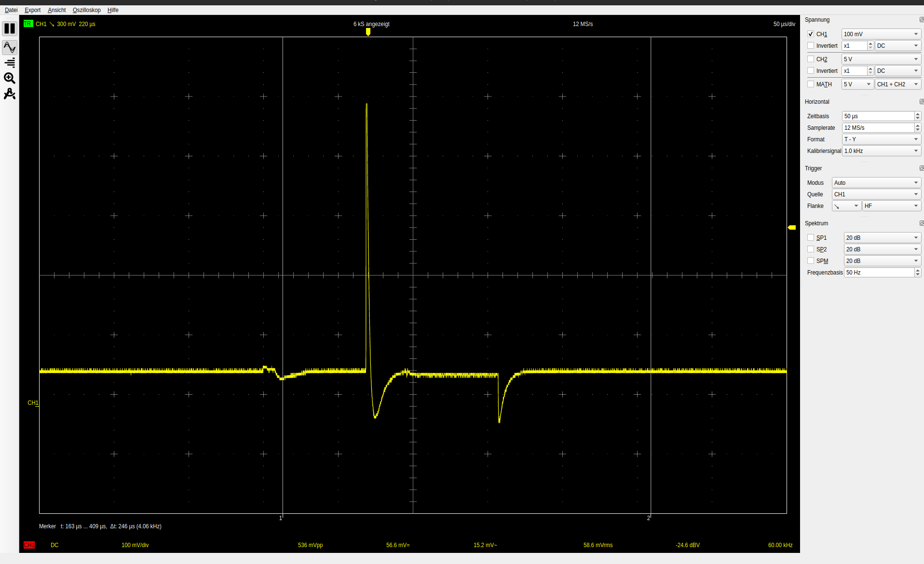Screen dimensions: 924x564
Task: Open the Ansicht menu
Action: pyautogui.click(x=57, y=10)
